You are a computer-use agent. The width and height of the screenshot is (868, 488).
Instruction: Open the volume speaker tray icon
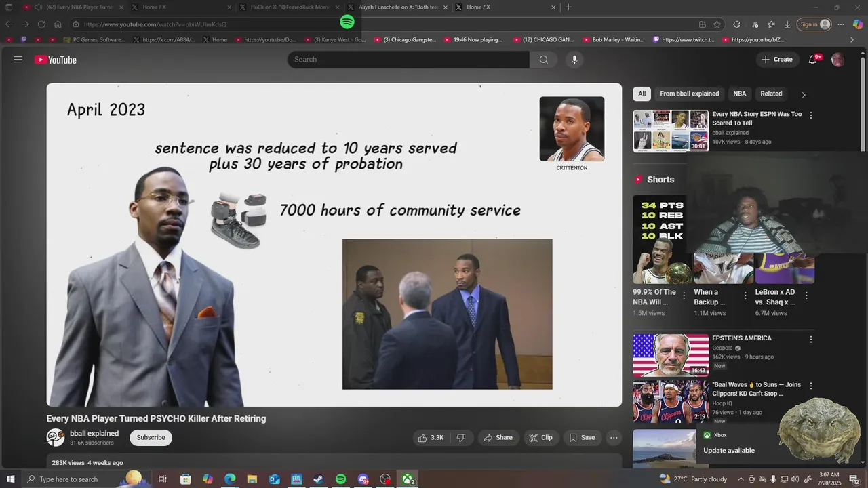pos(795,479)
